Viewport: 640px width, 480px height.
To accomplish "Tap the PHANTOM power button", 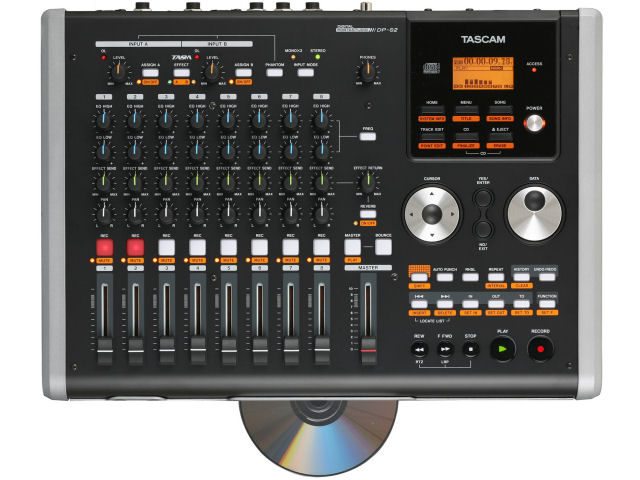I will coord(274,73).
